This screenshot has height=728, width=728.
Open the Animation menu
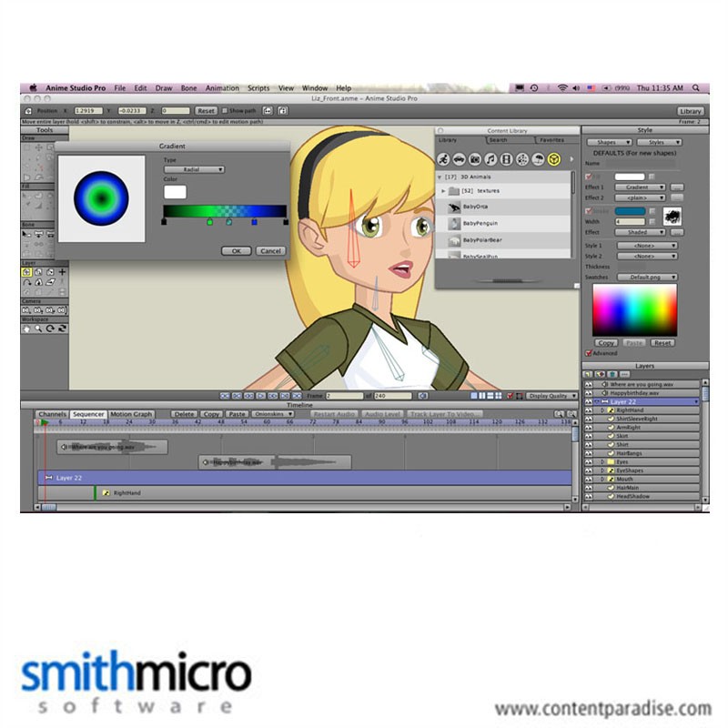click(x=222, y=88)
